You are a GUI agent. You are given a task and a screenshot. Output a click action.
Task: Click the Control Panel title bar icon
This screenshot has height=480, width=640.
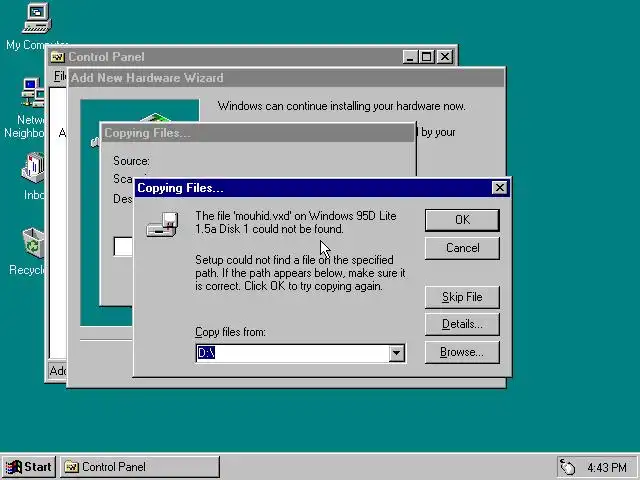point(58,57)
